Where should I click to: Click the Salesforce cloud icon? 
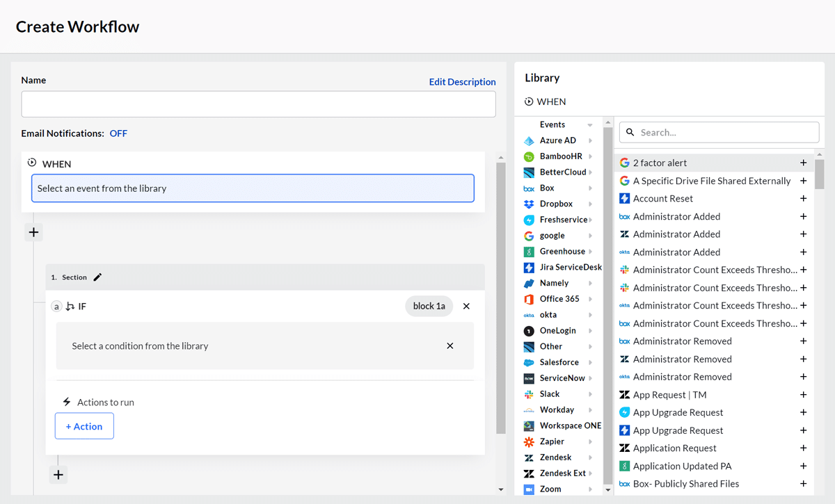click(529, 362)
